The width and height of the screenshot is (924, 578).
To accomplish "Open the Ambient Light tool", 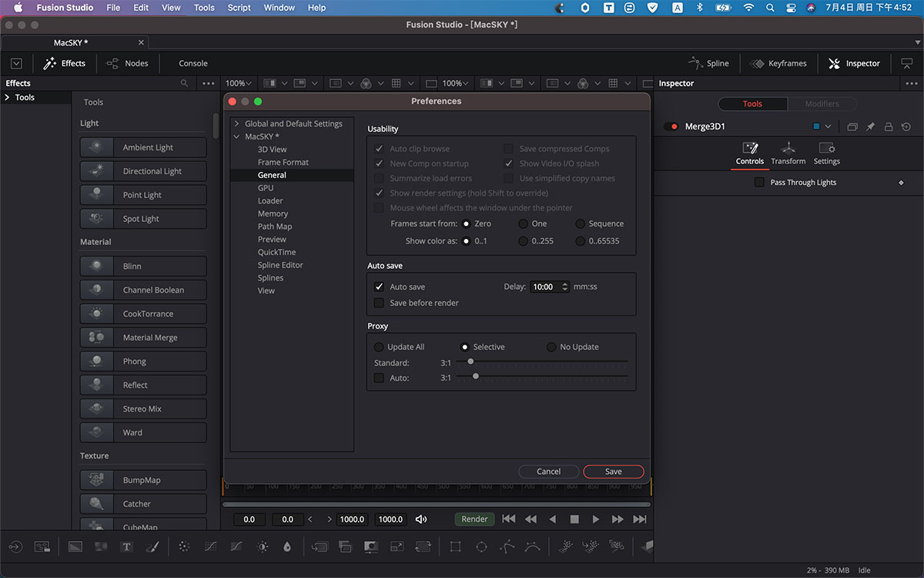I will tap(143, 147).
